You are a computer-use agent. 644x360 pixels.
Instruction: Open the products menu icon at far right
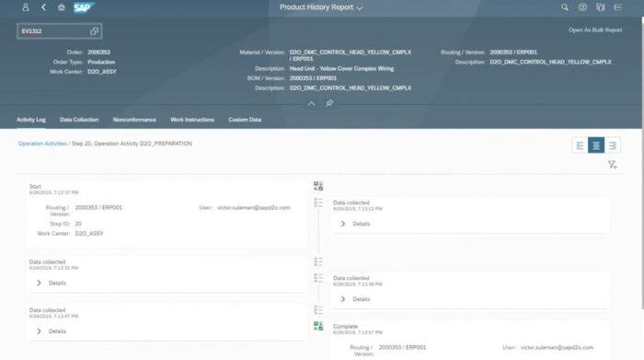click(x=618, y=7)
